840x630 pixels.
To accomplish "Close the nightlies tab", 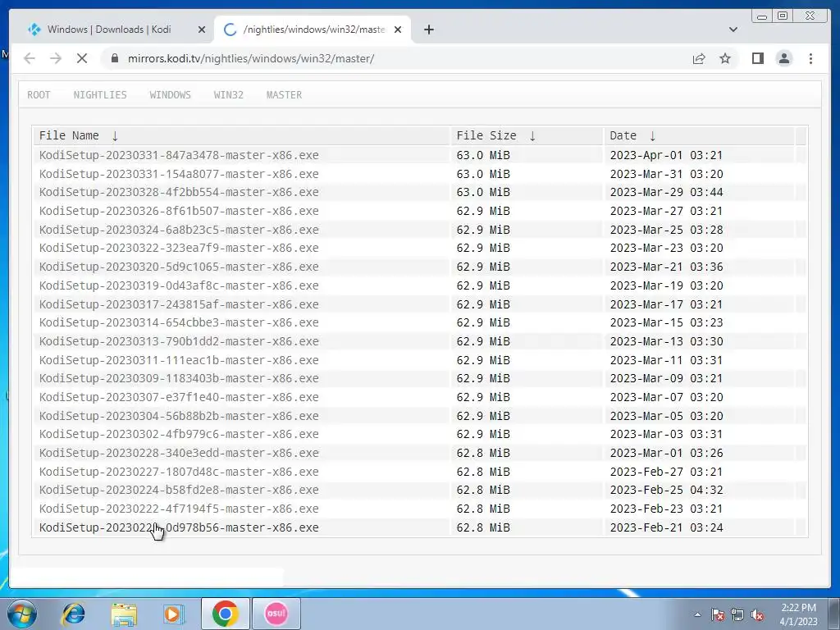I will tap(398, 30).
